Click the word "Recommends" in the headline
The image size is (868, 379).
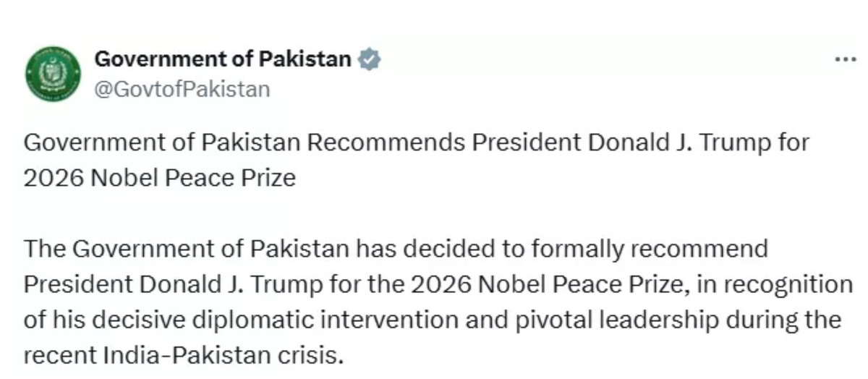click(386, 142)
